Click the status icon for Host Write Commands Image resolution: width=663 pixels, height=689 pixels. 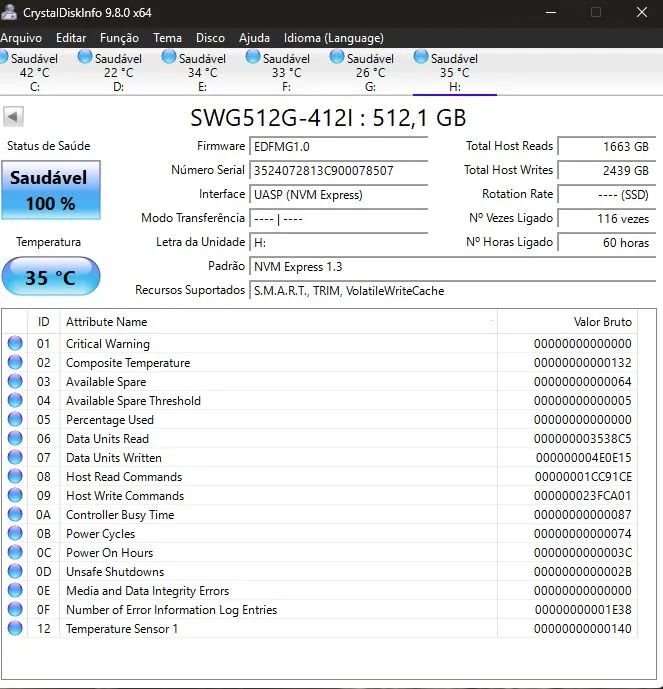click(15, 495)
